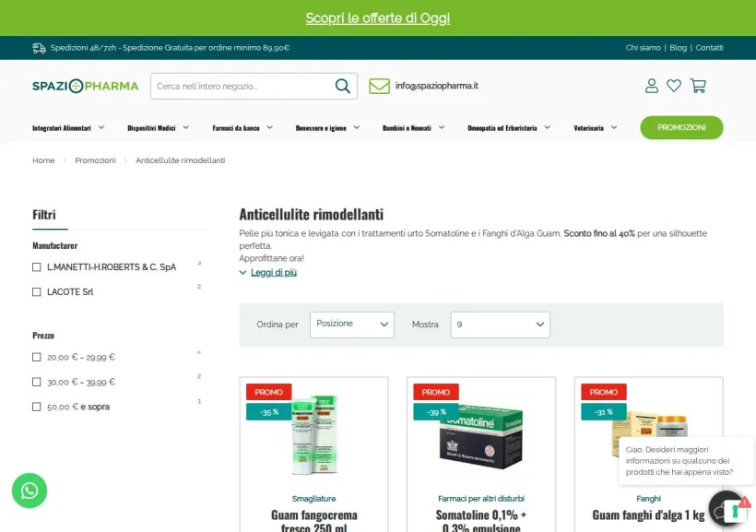Click the email envelope icon
The image size is (756, 532).
click(x=379, y=86)
